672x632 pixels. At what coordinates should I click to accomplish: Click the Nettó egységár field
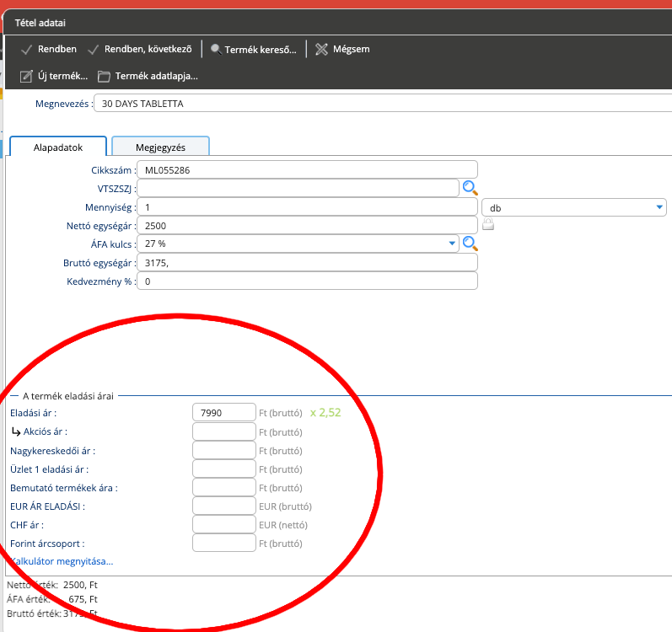(x=307, y=225)
